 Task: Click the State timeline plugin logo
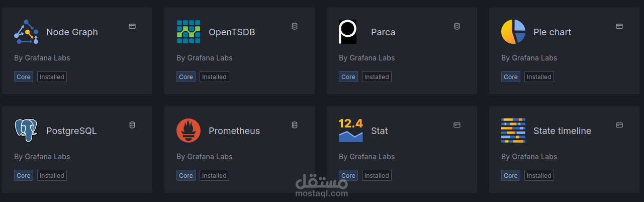coord(513,130)
